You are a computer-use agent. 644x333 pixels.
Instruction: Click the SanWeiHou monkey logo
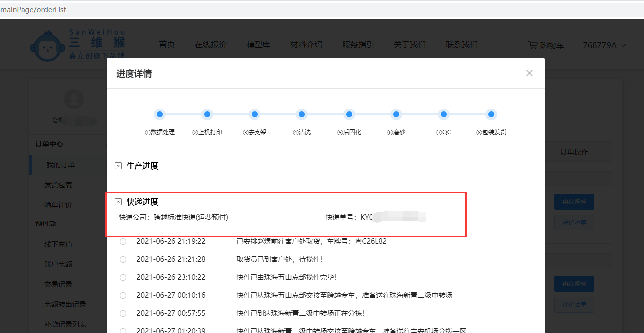click(x=48, y=46)
